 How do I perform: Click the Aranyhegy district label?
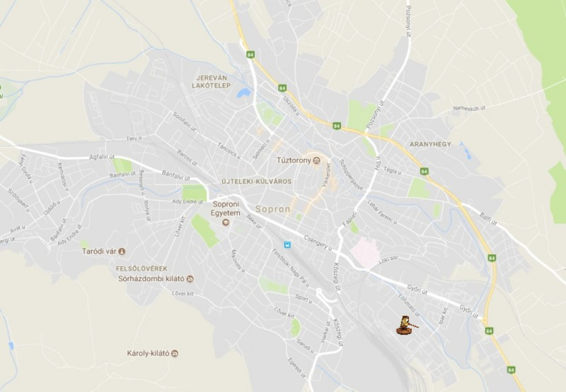tap(430, 144)
